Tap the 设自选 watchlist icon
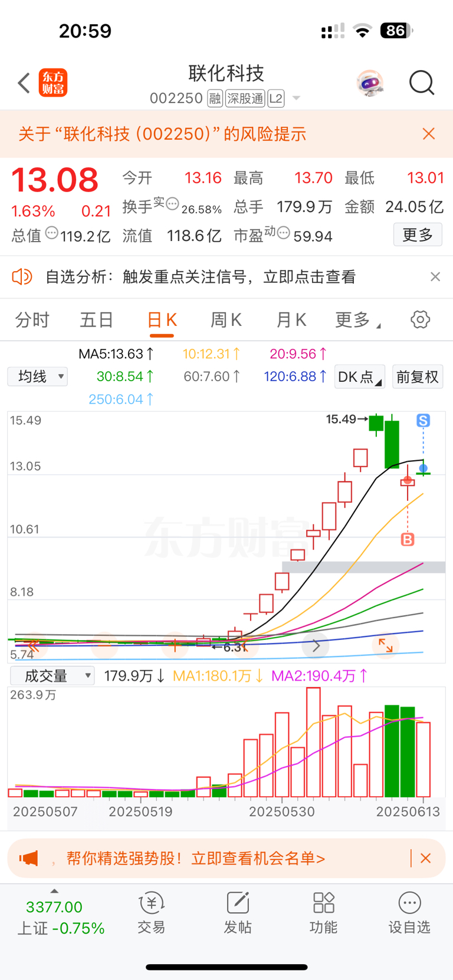Viewport: 453px width, 980px height. [x=409, y=913]
